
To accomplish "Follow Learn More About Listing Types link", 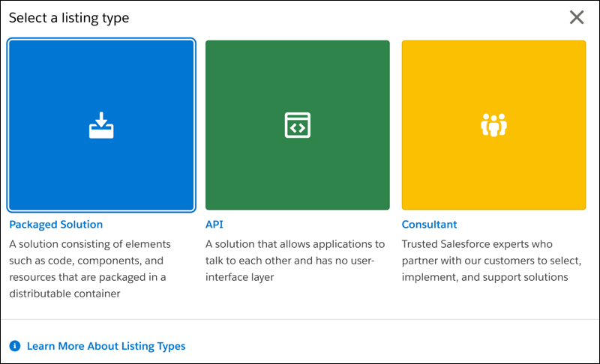I will [106, 346].
